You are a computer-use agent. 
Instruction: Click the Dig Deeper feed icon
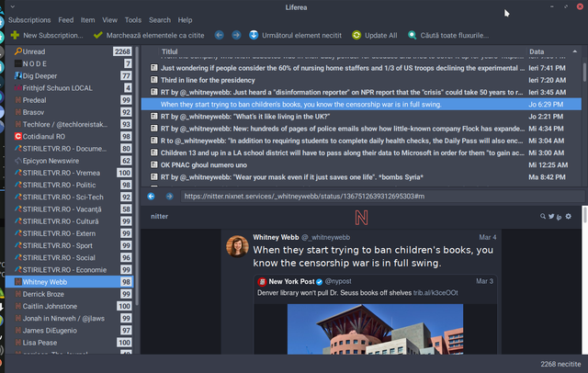(18, 75)
